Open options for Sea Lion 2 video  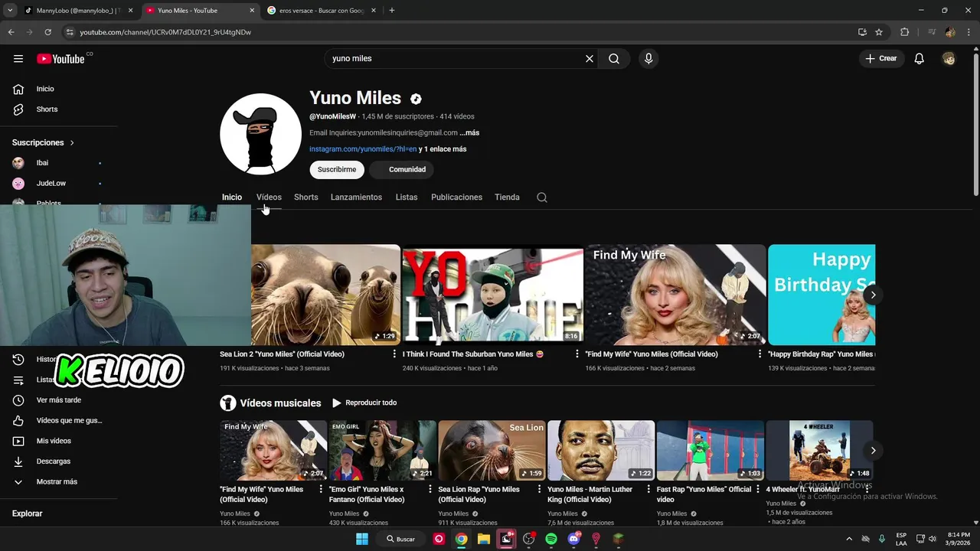click(x=394, y=354)
